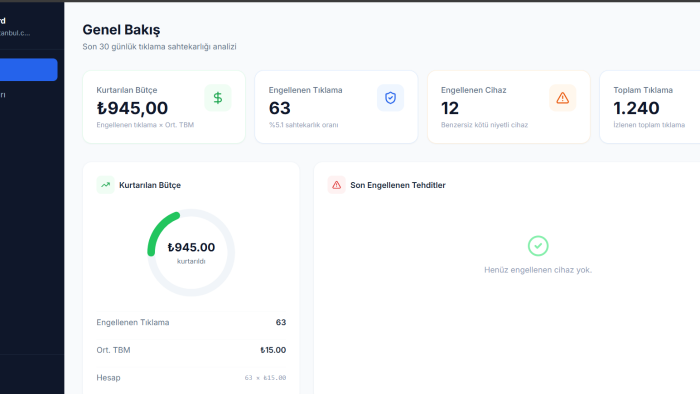700x394 pixels.
Task: Click the Ort. TBM row label
Action: pyautogui.click(x=113, y=350)
